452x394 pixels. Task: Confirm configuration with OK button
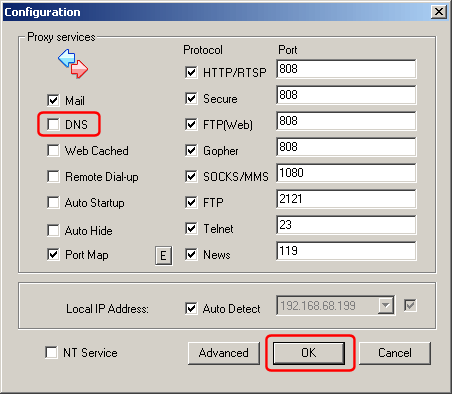[309, 353]
